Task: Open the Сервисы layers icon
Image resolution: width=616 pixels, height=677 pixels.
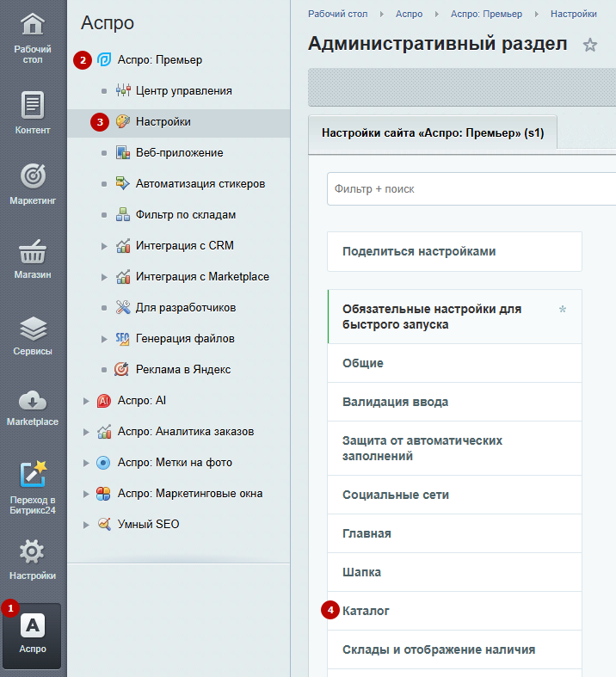Action: click(x=33, y=328)
